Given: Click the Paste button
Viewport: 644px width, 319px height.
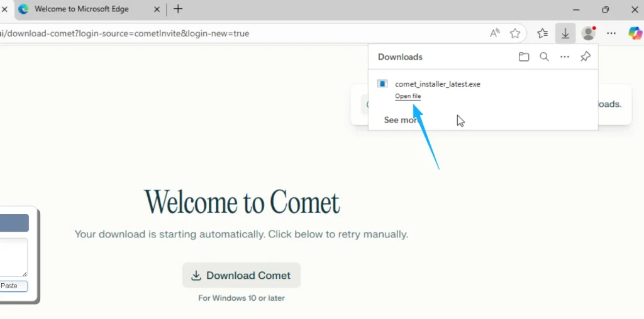Looking at the screenshot, I should click(x=13, y=286).
